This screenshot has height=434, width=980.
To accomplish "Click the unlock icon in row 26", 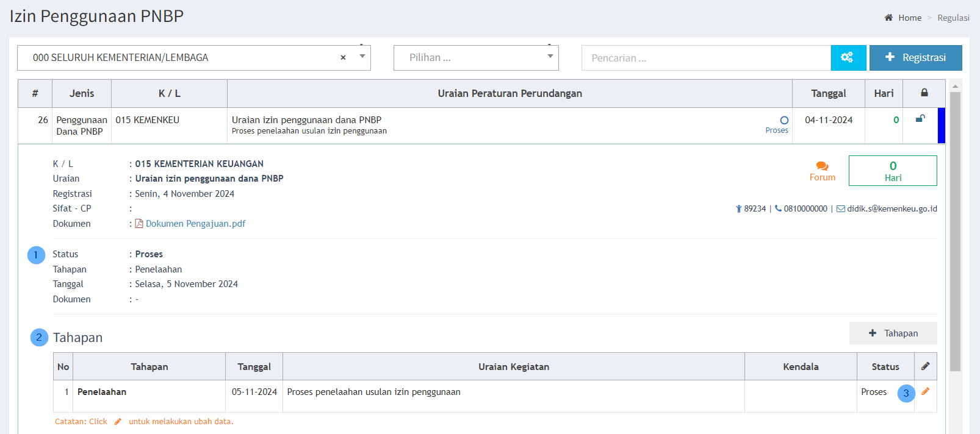I will [920, 119].
